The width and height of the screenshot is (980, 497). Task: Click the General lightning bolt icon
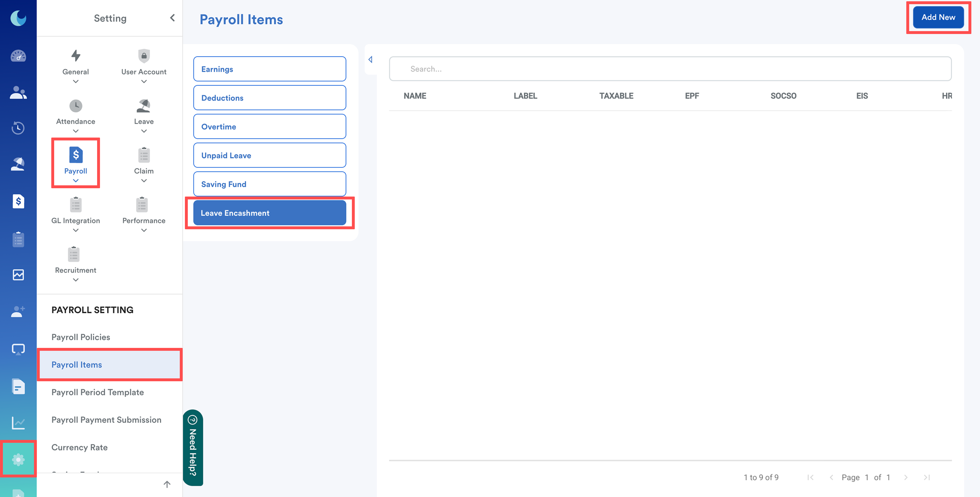coord(75,56)
